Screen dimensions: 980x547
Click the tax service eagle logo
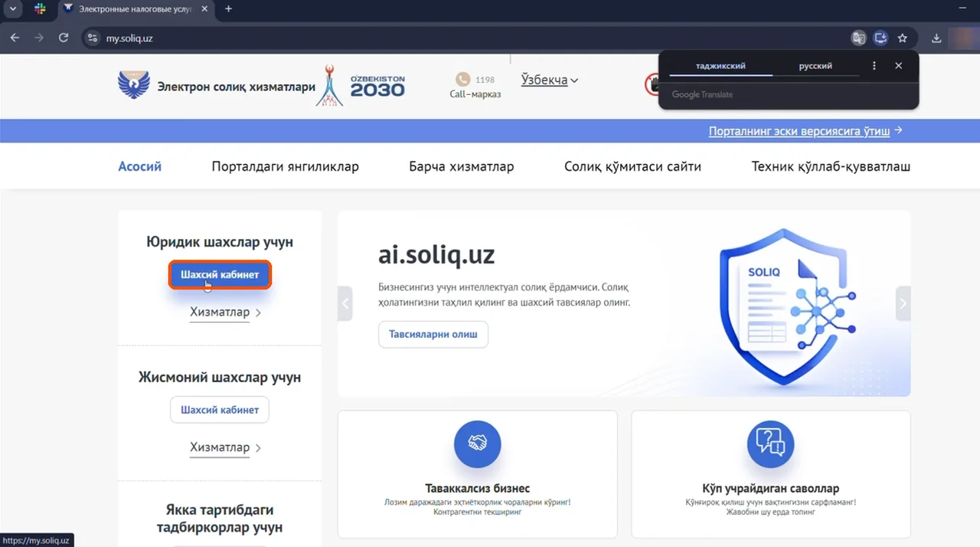click(x=134, y=85)
